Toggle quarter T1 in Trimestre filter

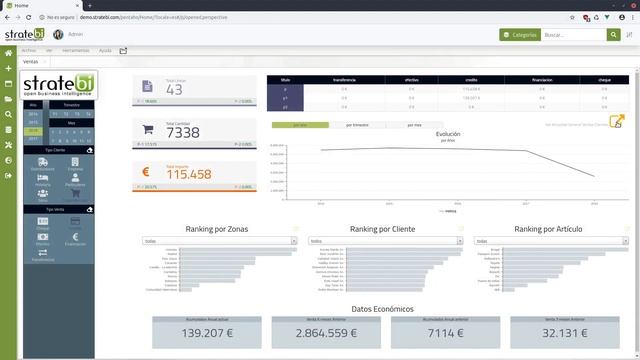point(55,114)
